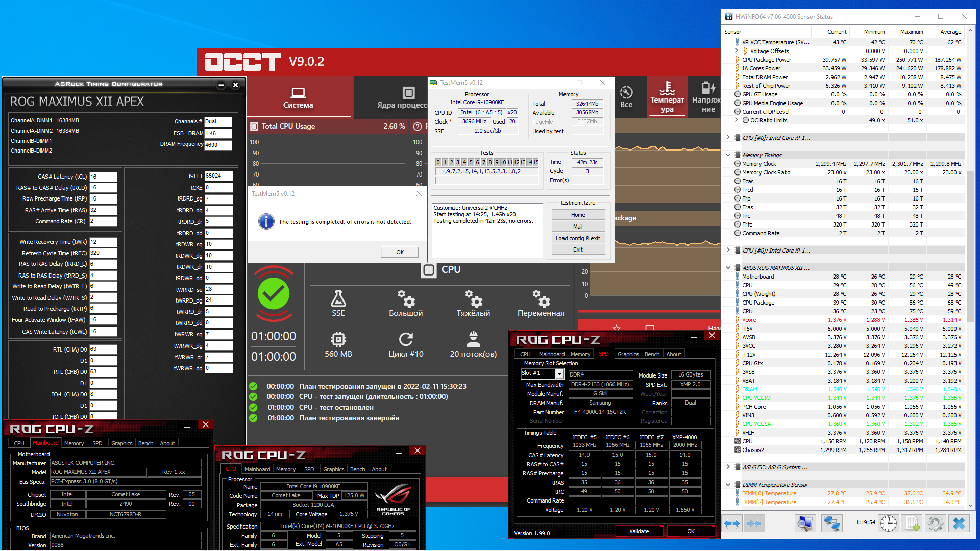The image size is (980, 551).
Task: Click HWiNFO clock reset timer icon
Action: pyautogui.click(x=889, y=523)
